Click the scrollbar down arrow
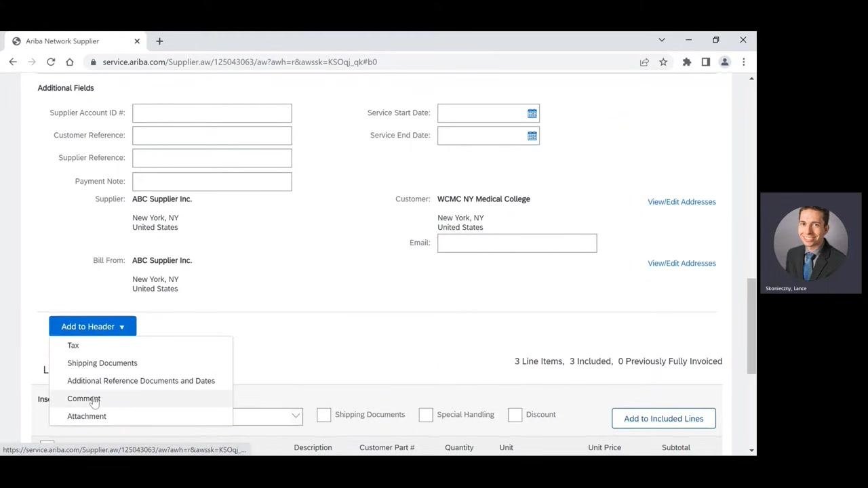Image resolution: width=868 pixels, height=488 pixels. coord(751,450)
